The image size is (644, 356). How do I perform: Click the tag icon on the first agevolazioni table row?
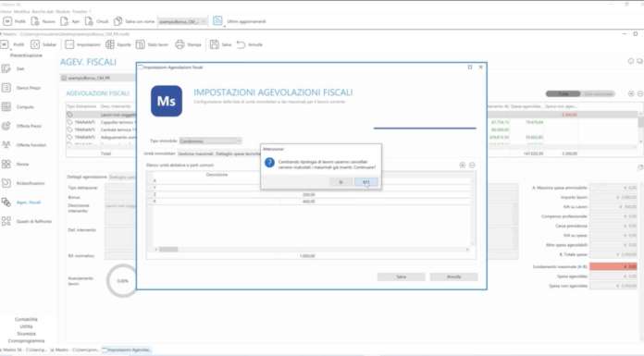[x=69, y=115]
